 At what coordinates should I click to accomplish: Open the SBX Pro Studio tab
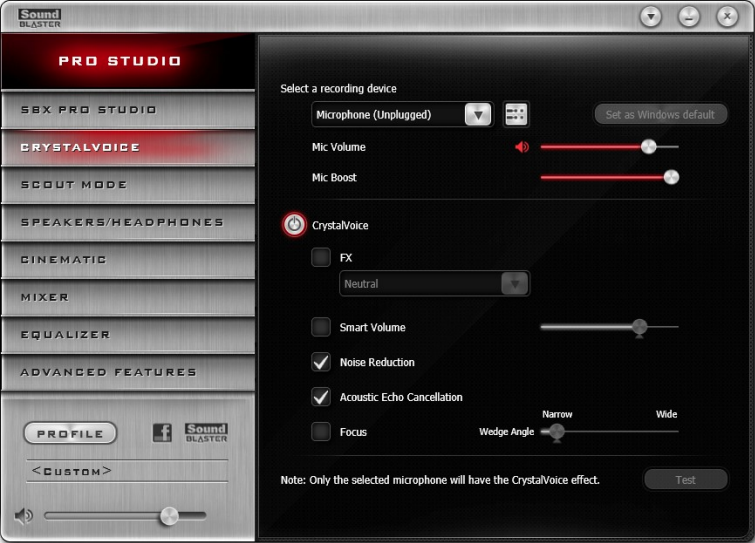pyautogui.click(x=128, y=110)
